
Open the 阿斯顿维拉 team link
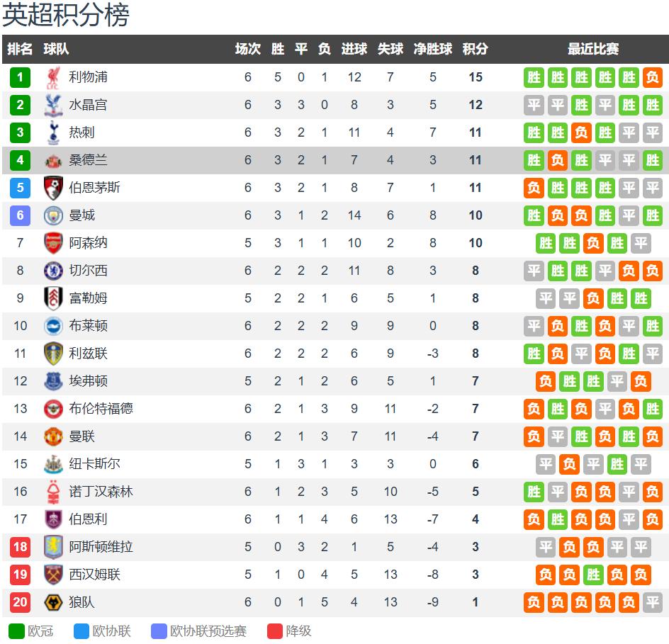click(x=101, y=547)
